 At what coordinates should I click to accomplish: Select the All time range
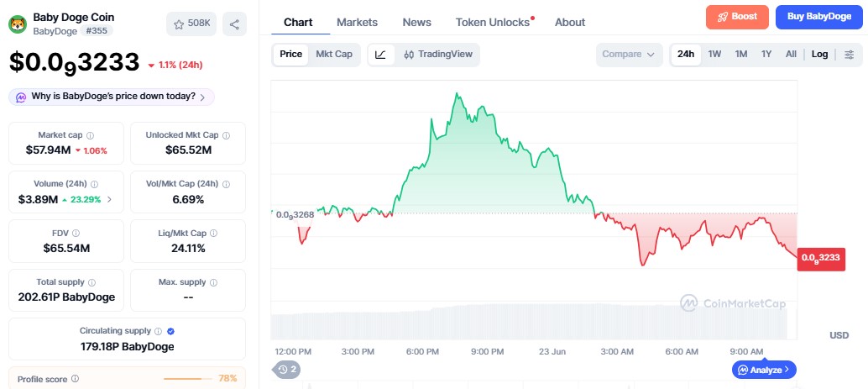click(x=791, y=55)
